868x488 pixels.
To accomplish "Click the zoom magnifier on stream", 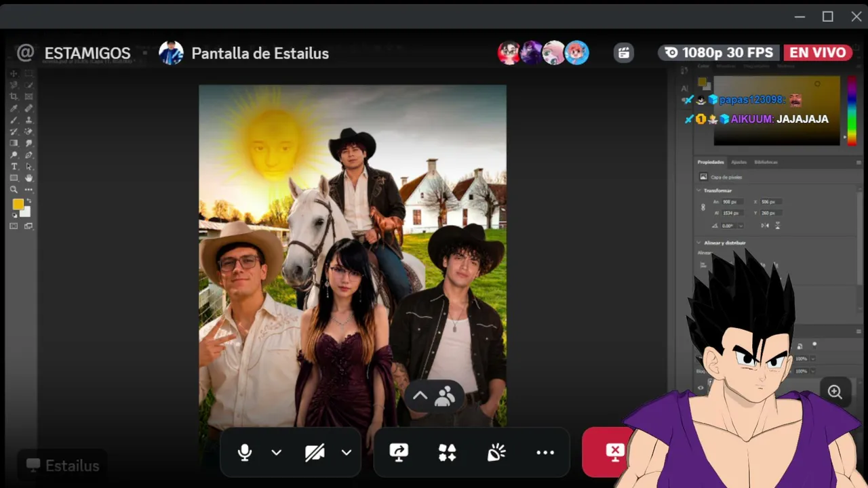I will click(835, 392).
